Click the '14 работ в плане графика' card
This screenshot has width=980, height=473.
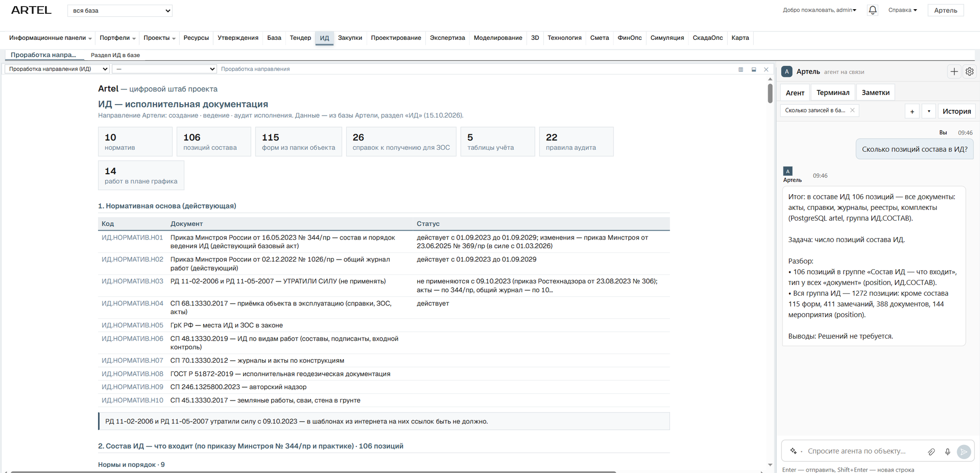[141, 175]
